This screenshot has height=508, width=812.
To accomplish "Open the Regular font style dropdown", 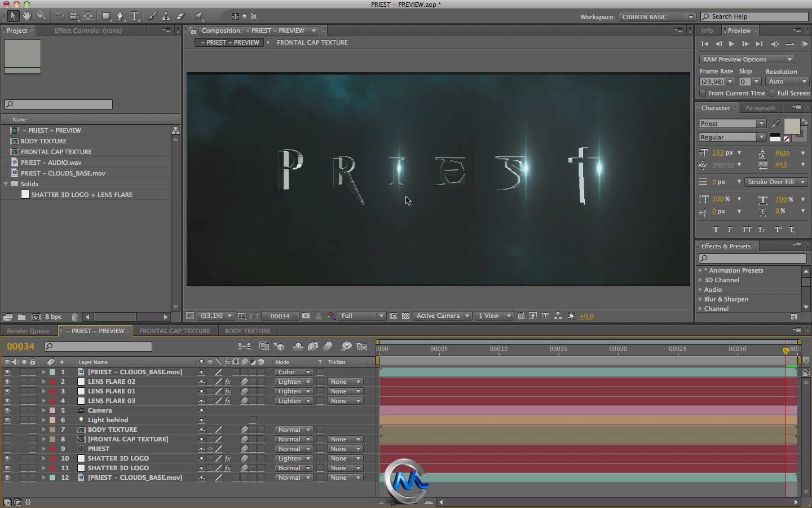I will click(732, 137).
